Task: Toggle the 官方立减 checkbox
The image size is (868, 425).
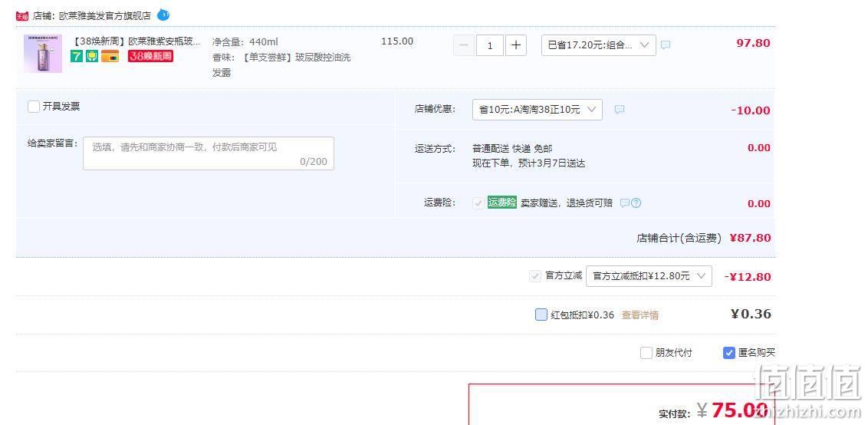Action: [x=534, y=276]
